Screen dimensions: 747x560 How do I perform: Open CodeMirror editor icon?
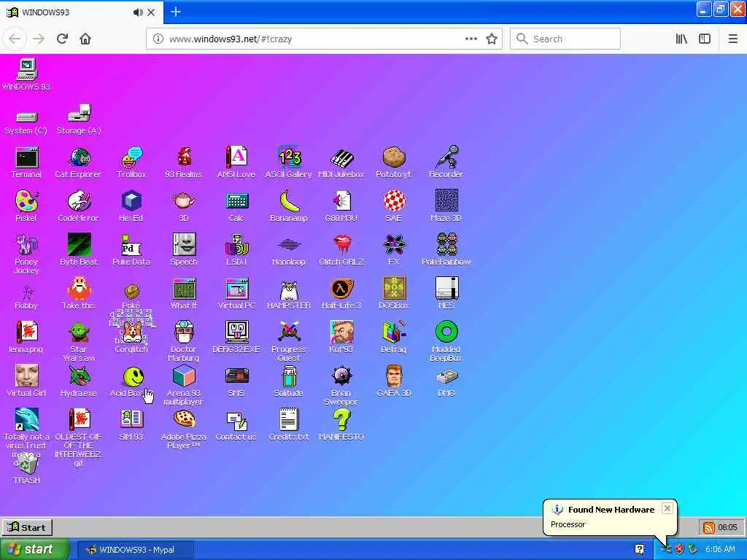(x=79, y=201)
